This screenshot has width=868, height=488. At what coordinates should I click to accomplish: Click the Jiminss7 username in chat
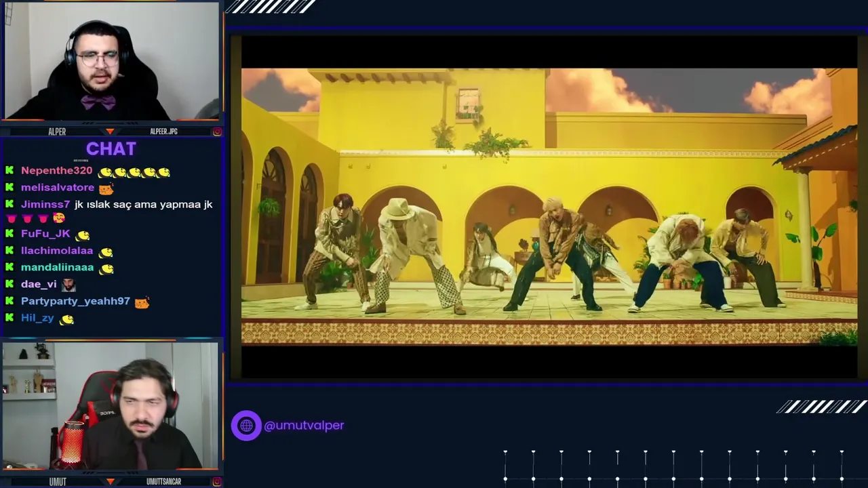[45, 204]
